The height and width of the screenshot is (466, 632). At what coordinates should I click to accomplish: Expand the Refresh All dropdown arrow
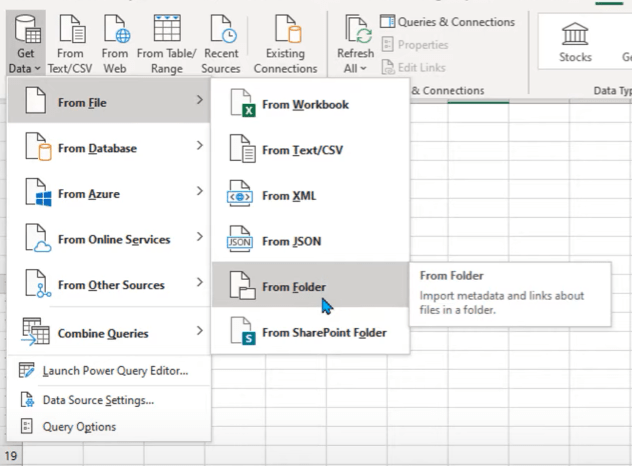(x=363, y=69)
